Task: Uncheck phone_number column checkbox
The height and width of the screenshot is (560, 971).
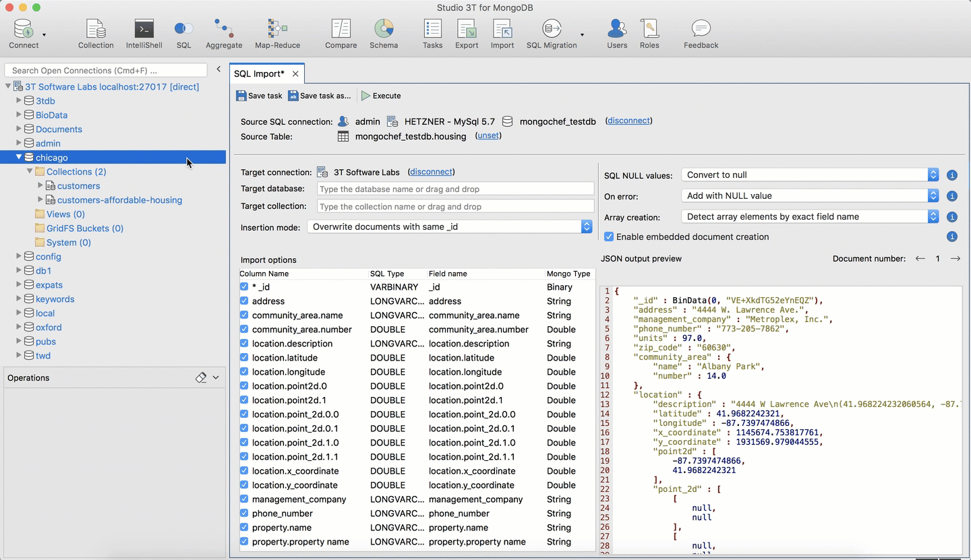Action: pos(244,513)
